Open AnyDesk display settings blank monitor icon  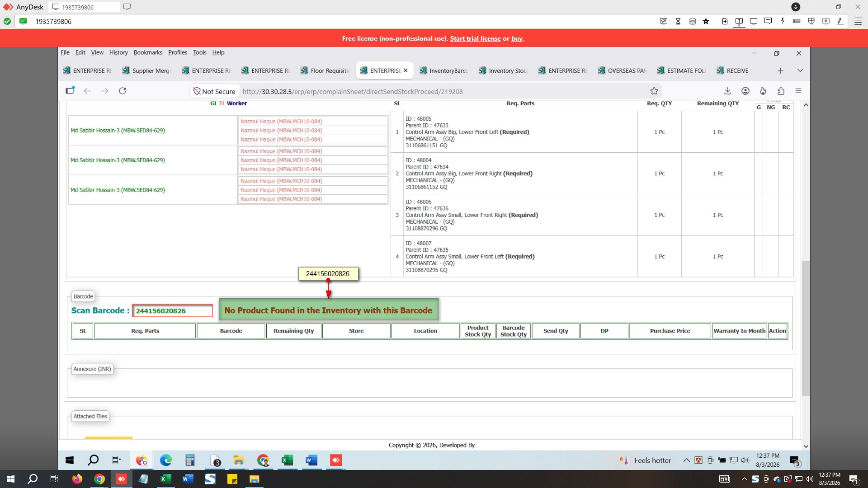pos(754,21)
